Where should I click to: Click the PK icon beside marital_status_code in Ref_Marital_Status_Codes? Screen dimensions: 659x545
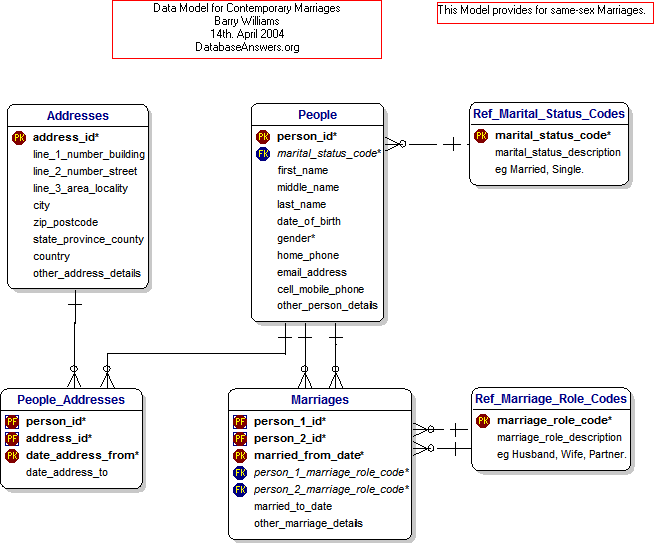(x=481, y=136)
